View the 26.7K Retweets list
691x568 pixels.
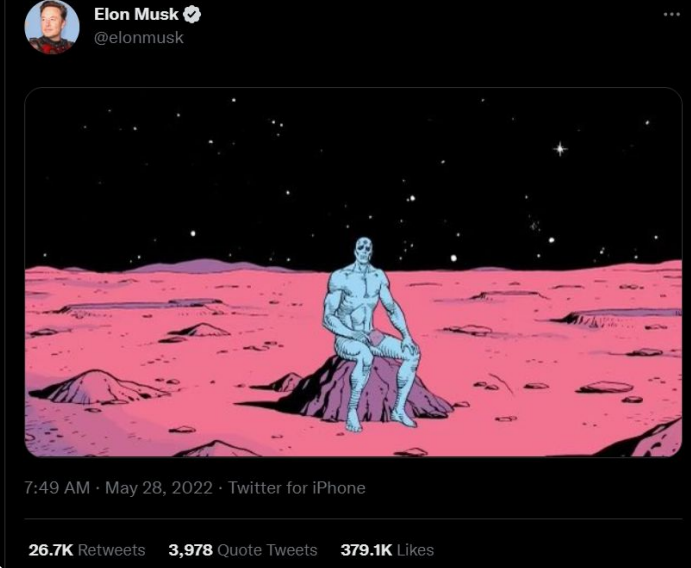(x=87, y=550)
